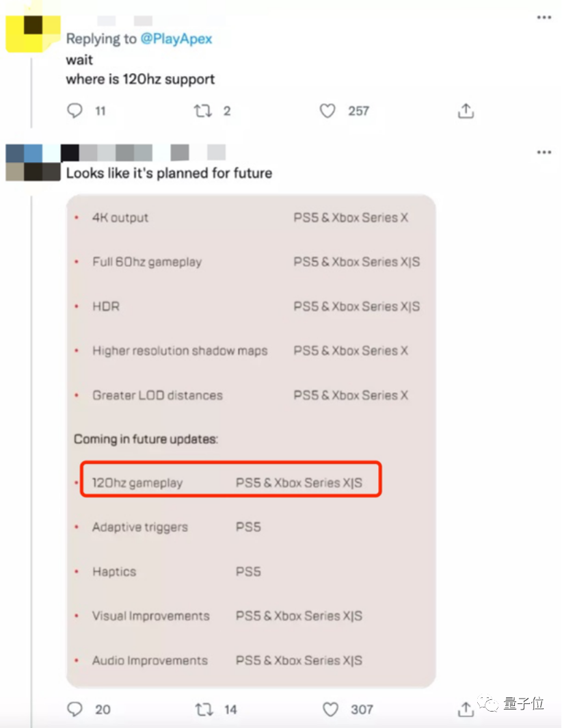Click the 257 likes count

[358, 111]
